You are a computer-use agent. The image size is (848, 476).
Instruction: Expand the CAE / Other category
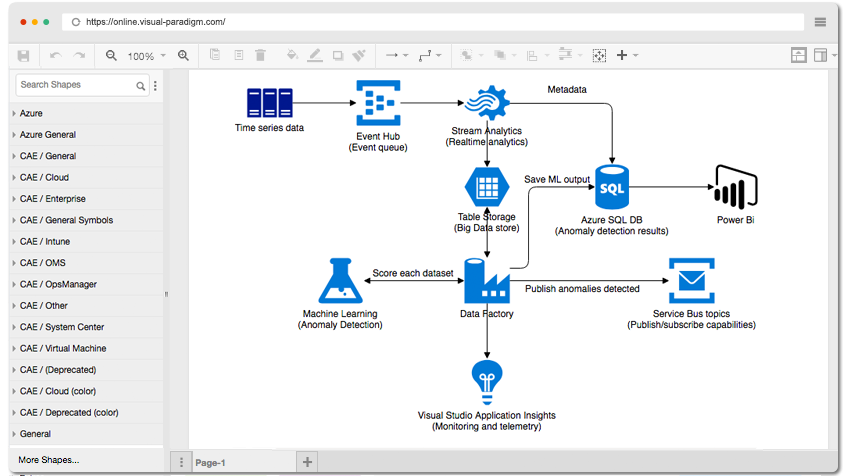pyautogui.click(x=87, y=306)
